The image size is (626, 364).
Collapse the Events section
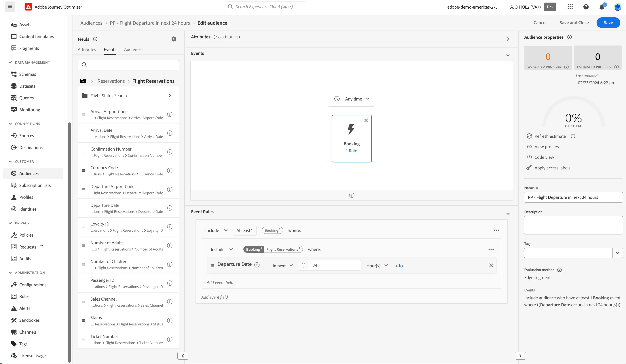[x=508, y=55]
